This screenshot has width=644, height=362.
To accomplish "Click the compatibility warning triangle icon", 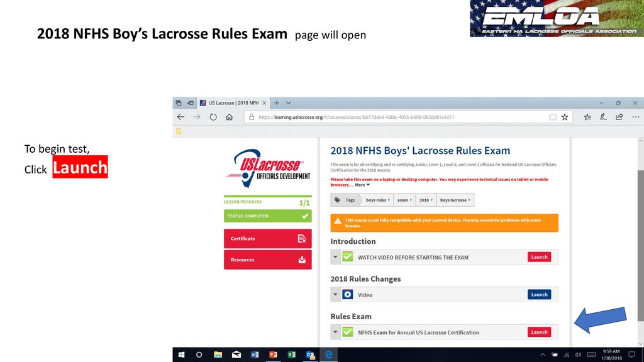I will [x=338, y=221].
